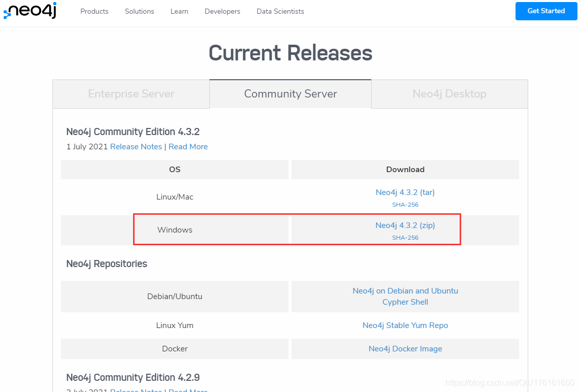The image size is (579, 392).
Task: Open the Learn menu
Action: (x=179, y=12)
